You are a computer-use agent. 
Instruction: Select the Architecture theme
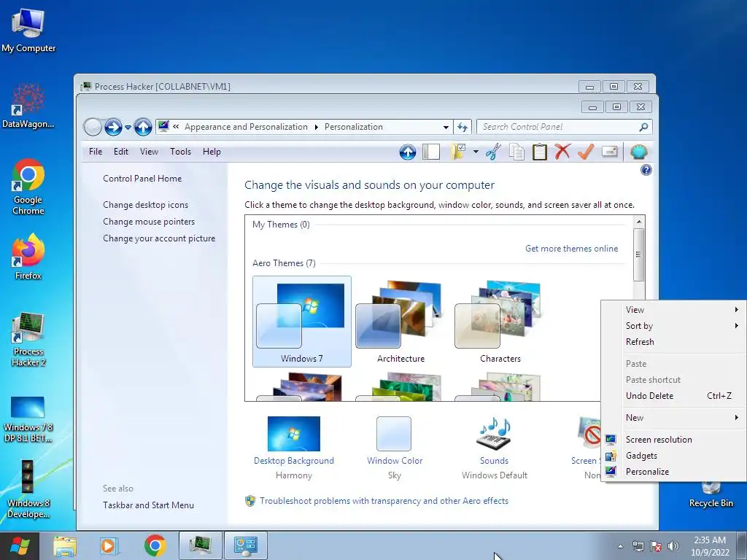point(401,322)
